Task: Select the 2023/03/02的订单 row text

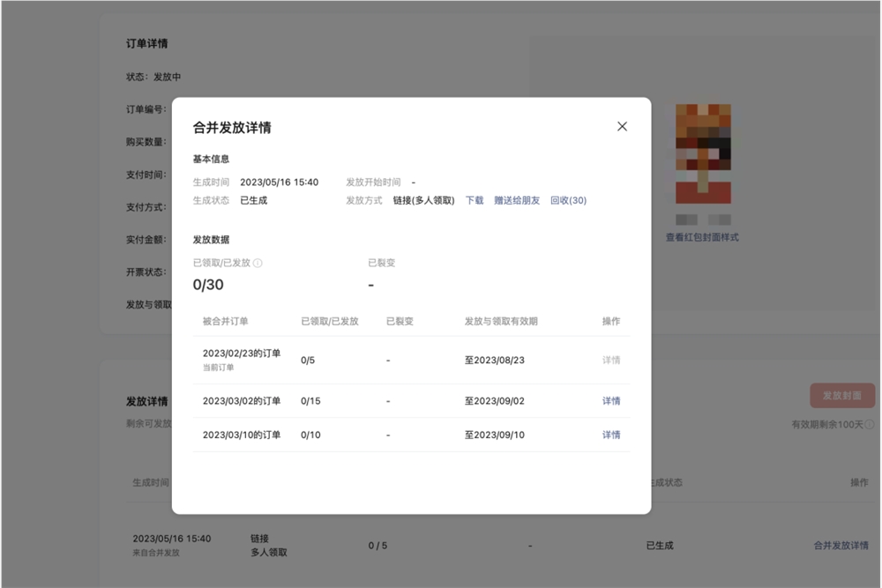Action: (242, 401)
